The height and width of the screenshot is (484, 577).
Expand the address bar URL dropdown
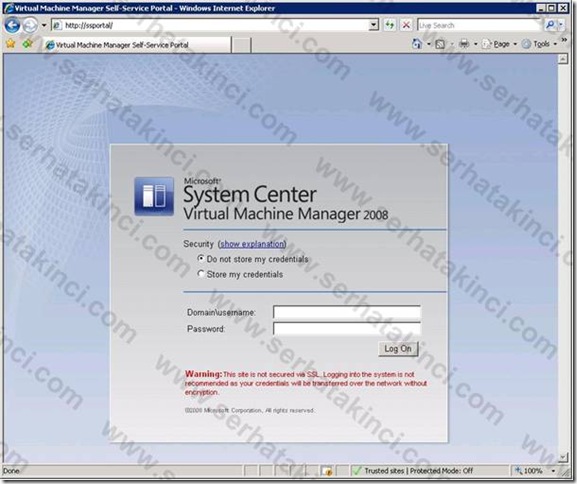374,25
